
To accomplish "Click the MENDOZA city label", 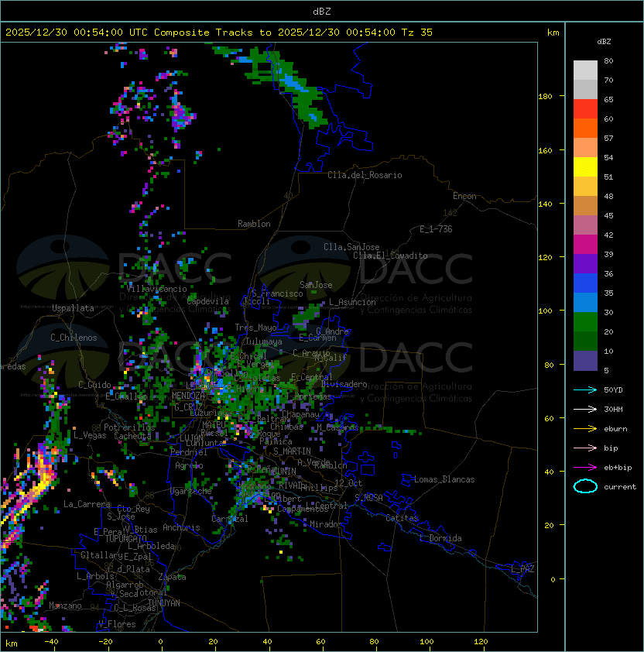I will click(188, 396).
